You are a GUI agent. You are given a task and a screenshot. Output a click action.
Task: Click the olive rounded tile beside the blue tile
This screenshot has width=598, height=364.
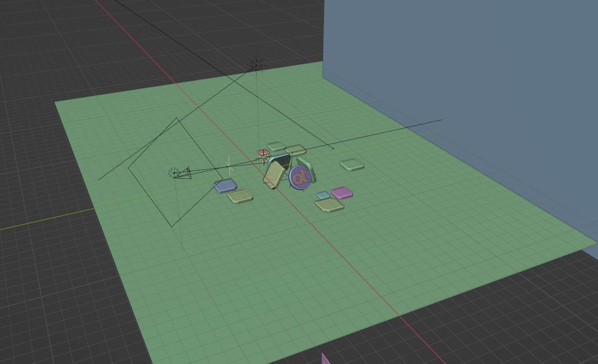(x=241, y=196)
